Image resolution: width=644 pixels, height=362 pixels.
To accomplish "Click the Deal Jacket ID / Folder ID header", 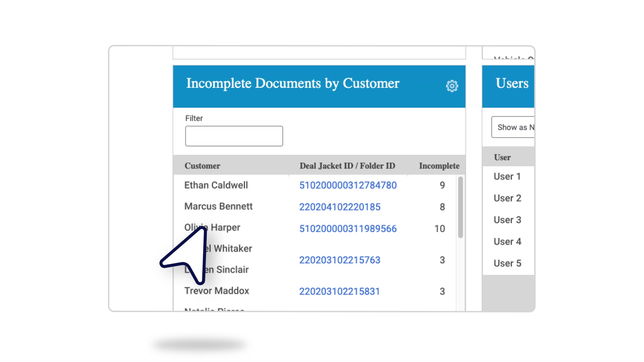I will pyautogui.click(x=347, y=166).
